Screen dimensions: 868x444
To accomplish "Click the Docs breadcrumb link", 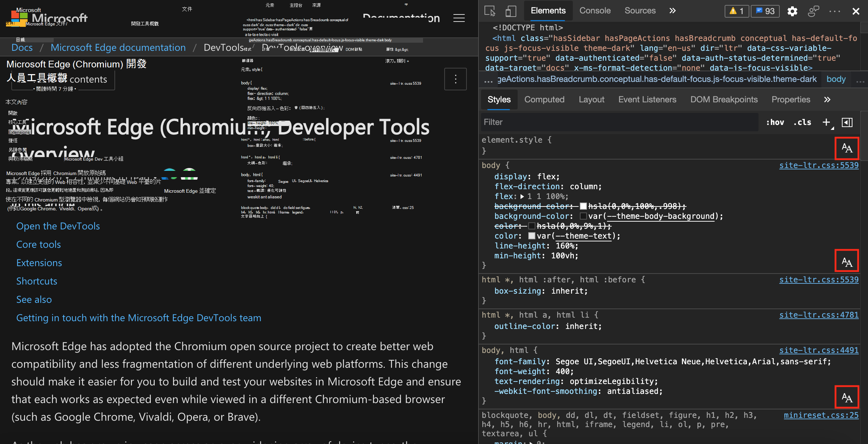I will coord(22,48).
